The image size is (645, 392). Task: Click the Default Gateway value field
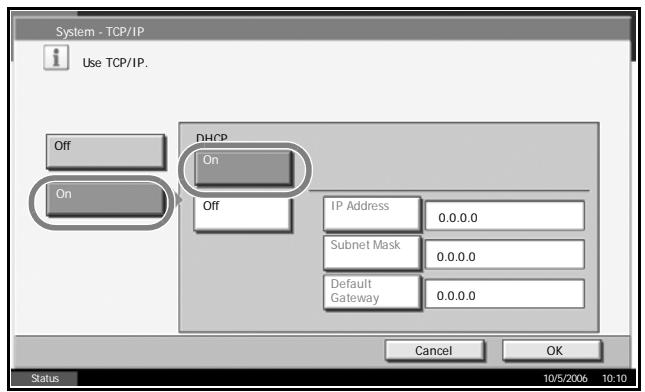(x=504, y=294)
